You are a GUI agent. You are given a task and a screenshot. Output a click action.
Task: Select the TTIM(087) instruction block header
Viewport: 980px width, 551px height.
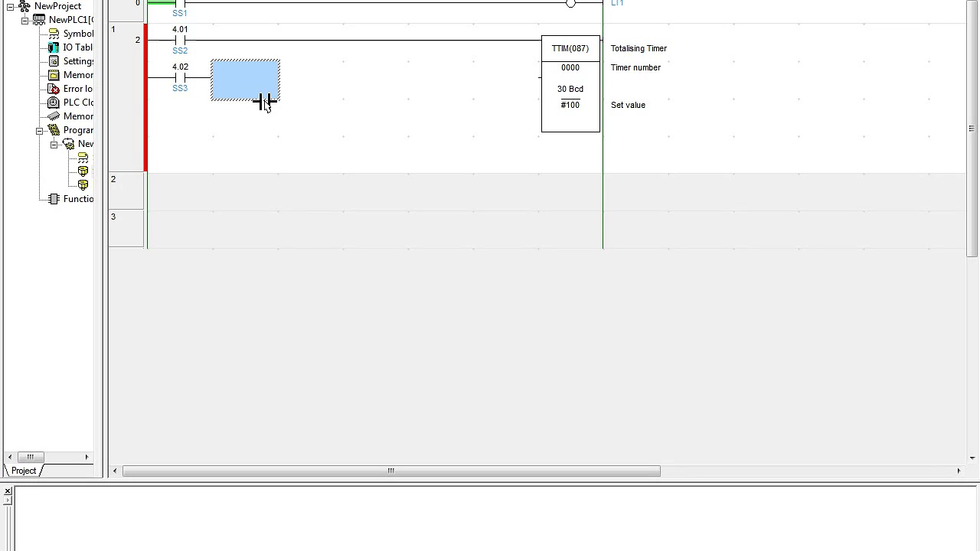pyautogui.click(x=570, y=48)
